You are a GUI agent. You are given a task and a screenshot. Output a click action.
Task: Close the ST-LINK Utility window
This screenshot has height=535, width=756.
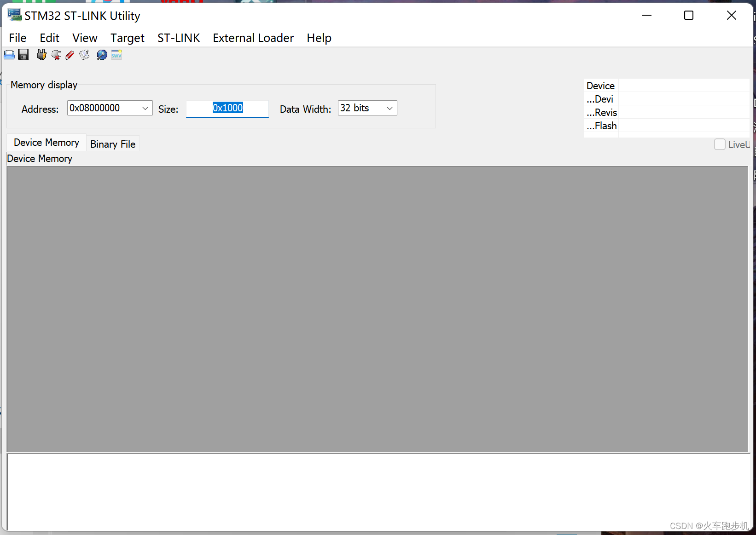click(x=731, y=15)
